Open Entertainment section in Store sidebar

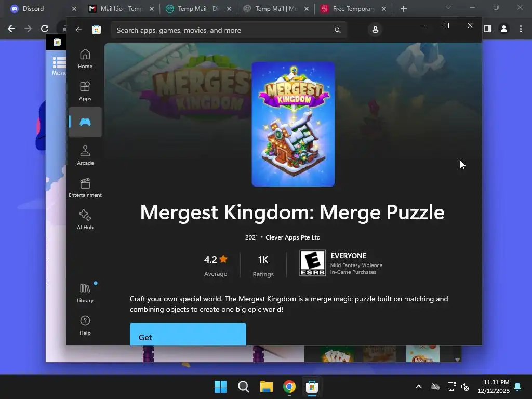pos(85,188)
